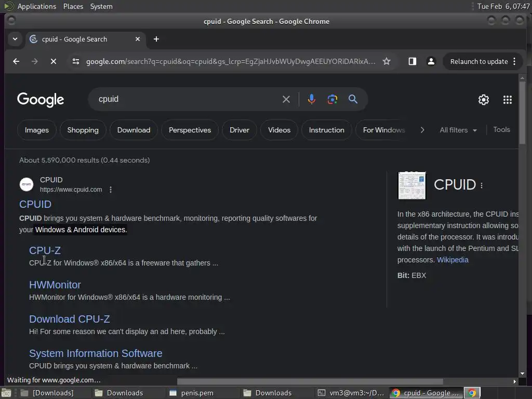
Task: Open the Applications menu
Action: click(37, 6)
